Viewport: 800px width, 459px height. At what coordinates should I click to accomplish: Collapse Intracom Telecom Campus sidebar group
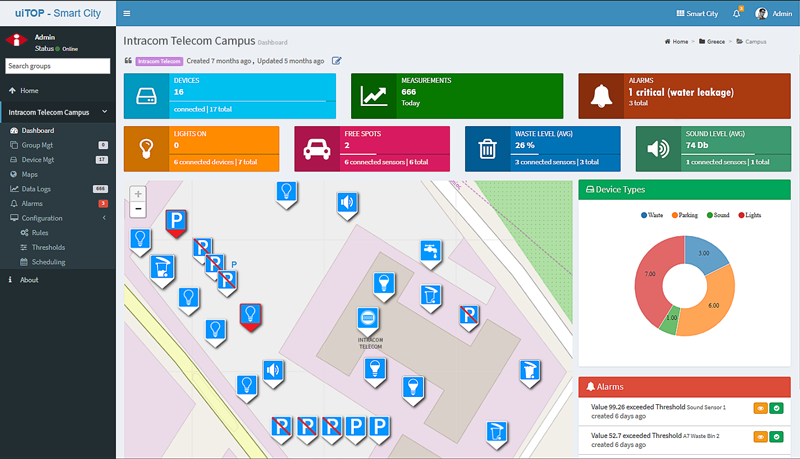pos(58,112)
